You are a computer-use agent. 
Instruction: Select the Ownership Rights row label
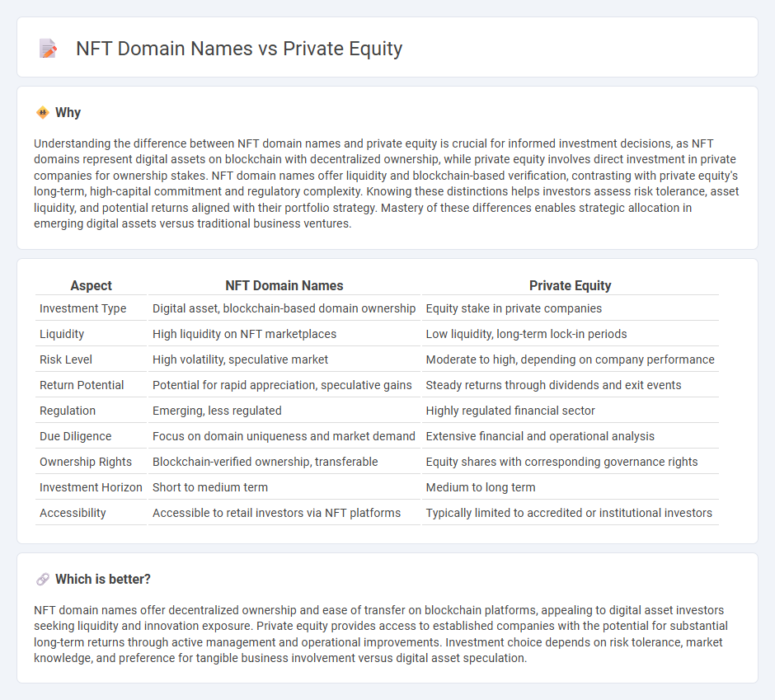click(x=86, y=462)
